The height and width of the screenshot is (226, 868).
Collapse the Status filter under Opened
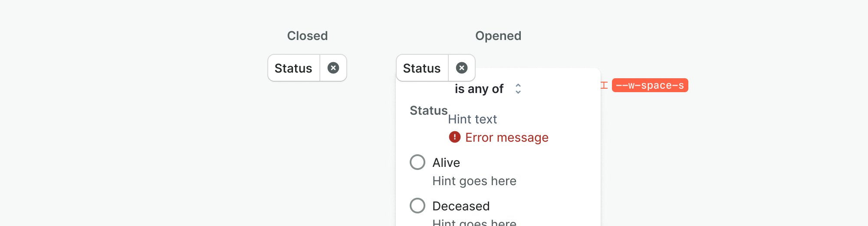[422, 68]
